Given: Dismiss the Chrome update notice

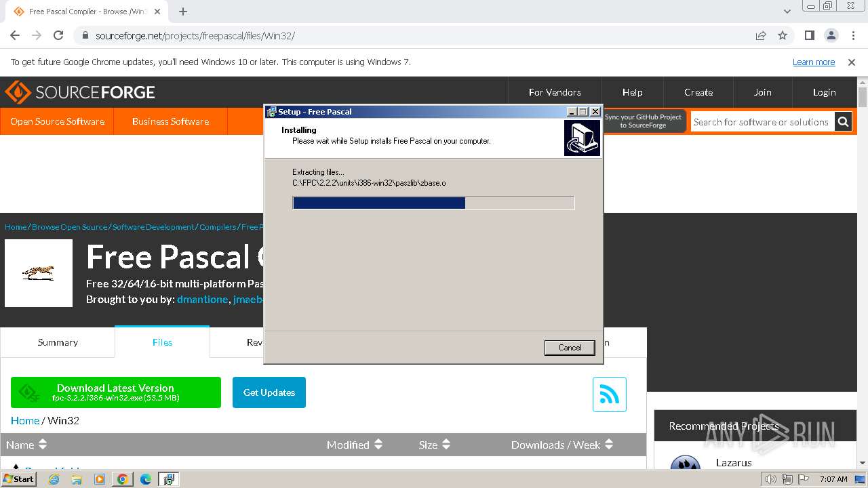Looking at the screenshot, I should pyautogui.click(x=852, y=62).
